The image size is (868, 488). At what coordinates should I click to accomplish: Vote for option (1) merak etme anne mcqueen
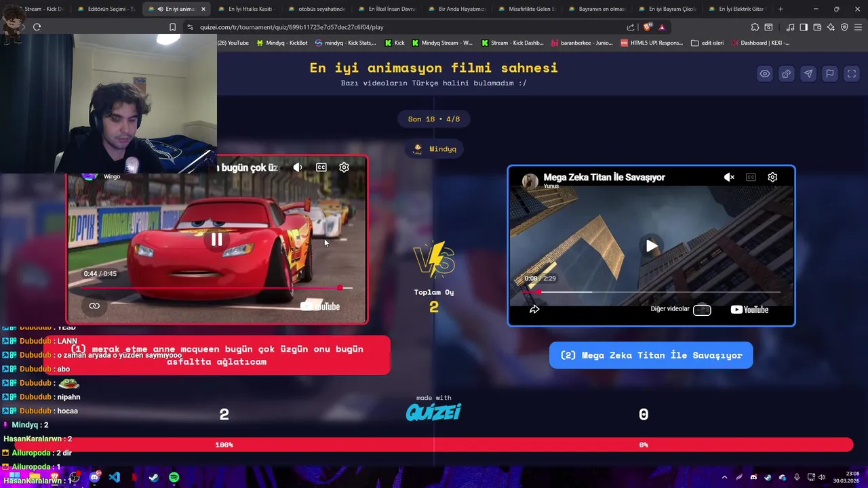pos(217,355)
